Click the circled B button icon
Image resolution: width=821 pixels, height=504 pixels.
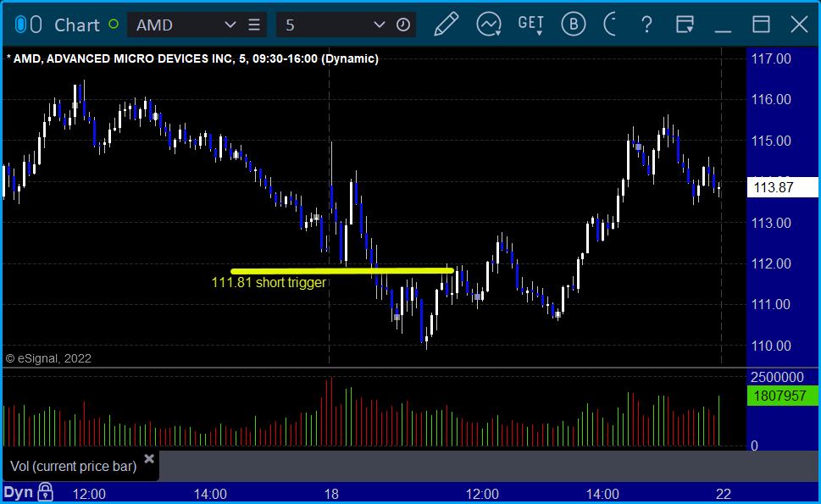tap(574, 25)
